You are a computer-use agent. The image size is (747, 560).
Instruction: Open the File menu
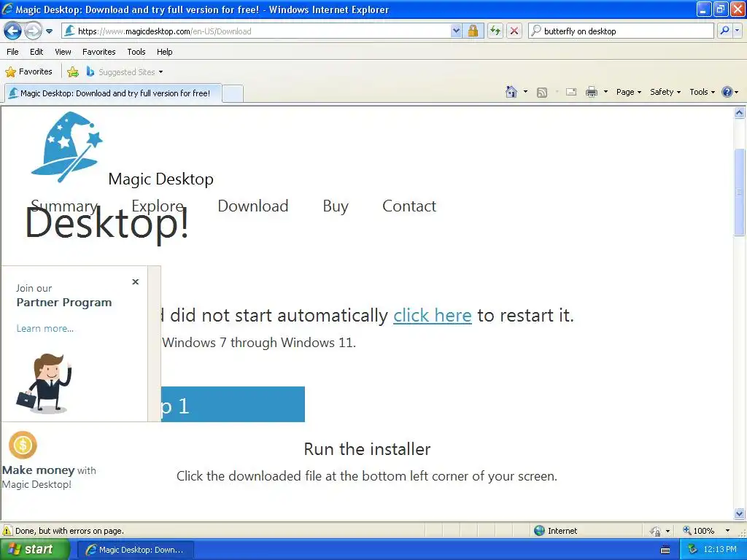pos(12,52)
